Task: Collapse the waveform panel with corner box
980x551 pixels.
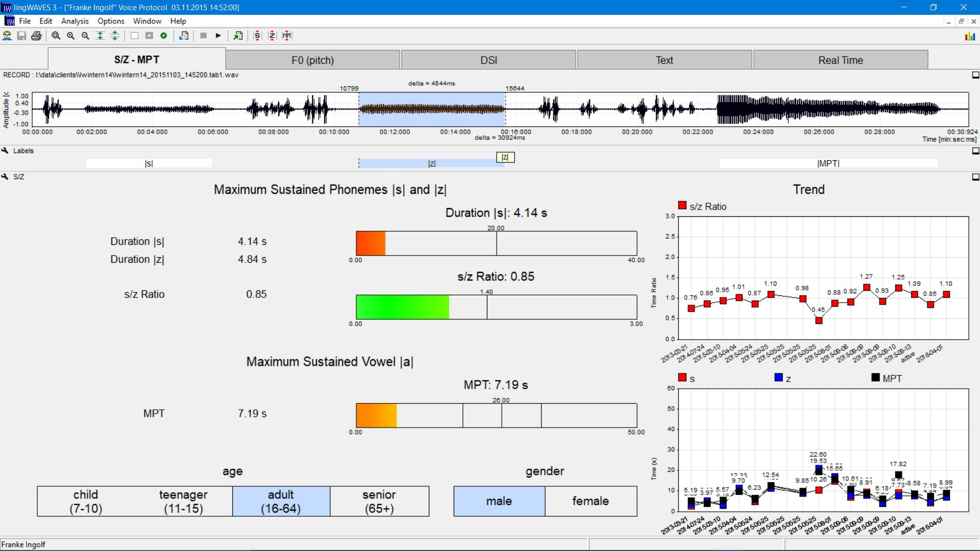Action: pos(975,75)
